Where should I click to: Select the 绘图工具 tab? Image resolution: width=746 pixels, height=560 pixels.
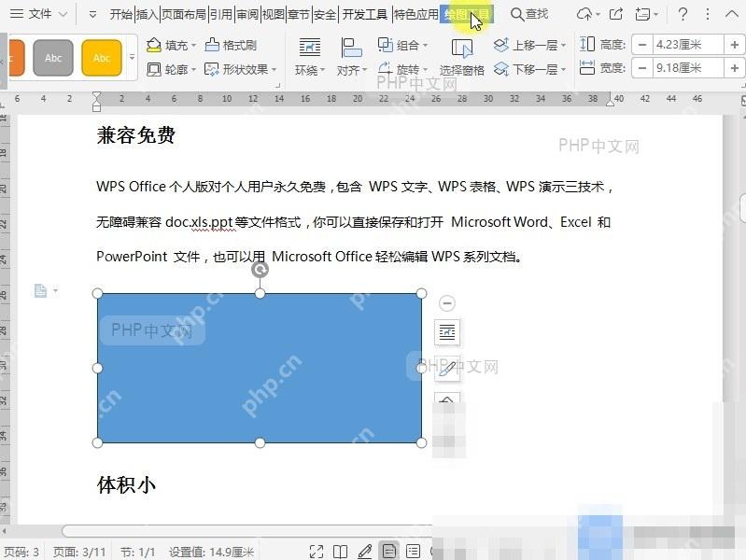click(x=467, y=15)
